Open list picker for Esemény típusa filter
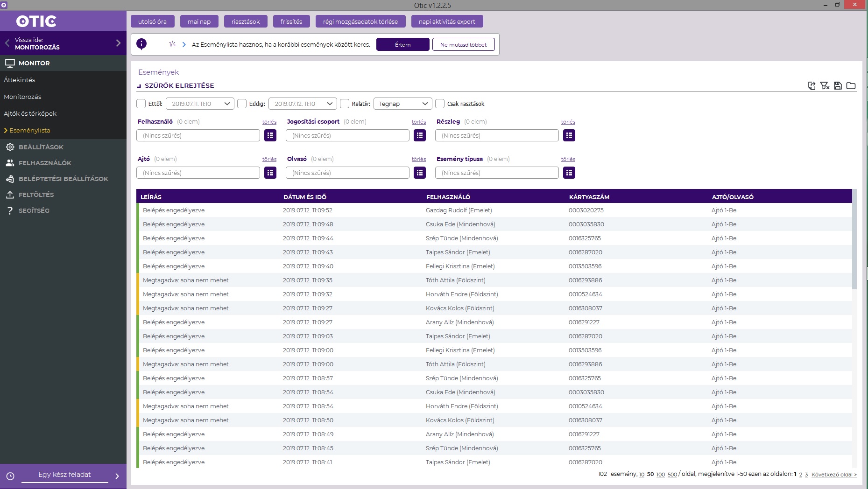 pyautogui.click(x=569, y=173)
